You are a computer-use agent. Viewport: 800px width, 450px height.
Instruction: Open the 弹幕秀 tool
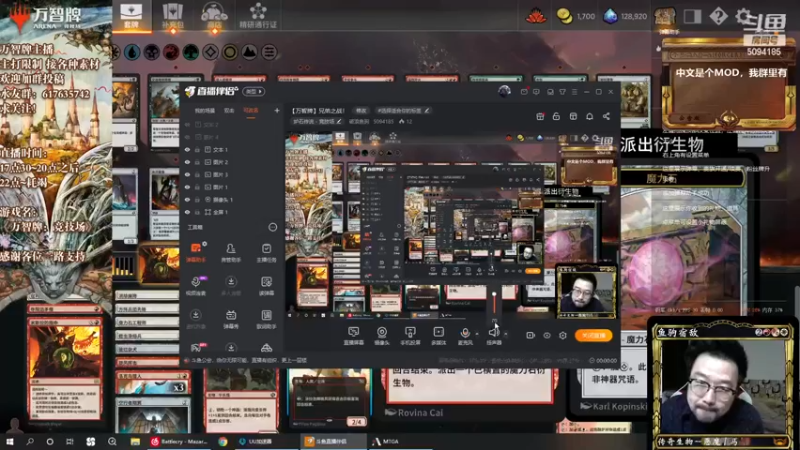[x=231, y=319]
